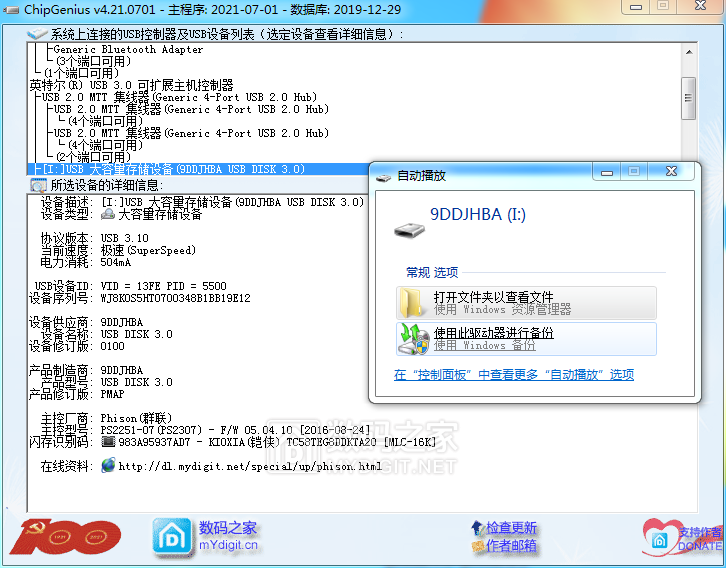Click the flash ID chip icon
Screen dimensions: 726x568
[107, 442]
